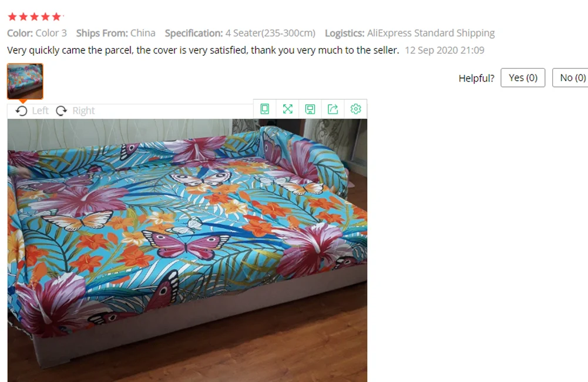Click the review comment text
The image size is (588, 382).
203,50
